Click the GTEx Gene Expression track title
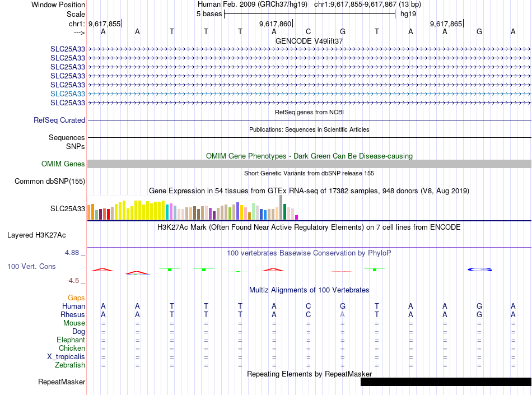532x395 pixels. 309,190
